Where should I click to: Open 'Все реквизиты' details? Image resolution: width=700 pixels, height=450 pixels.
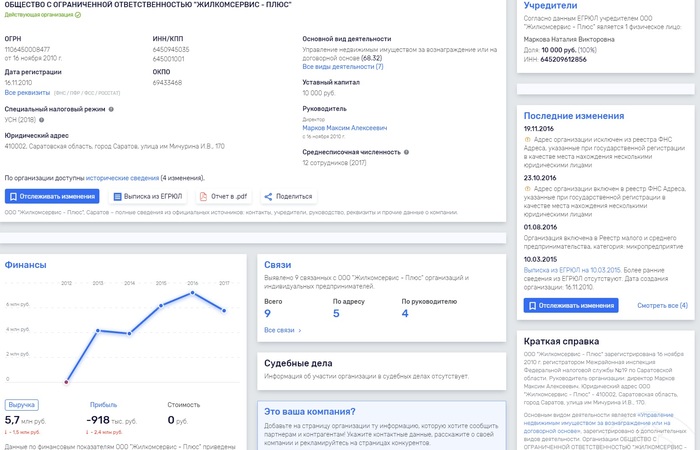pyautogui.click(x=26, y=92)
